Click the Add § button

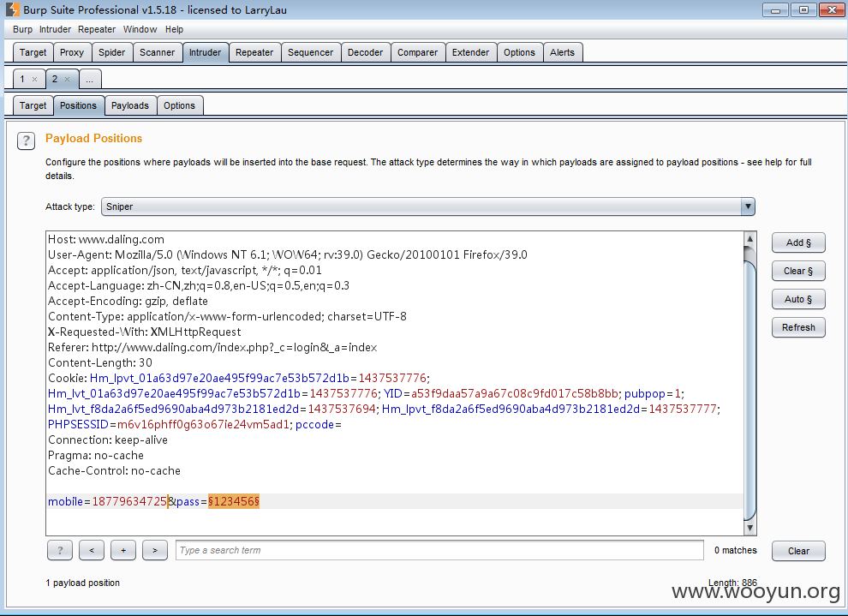[x=798, y=242]
